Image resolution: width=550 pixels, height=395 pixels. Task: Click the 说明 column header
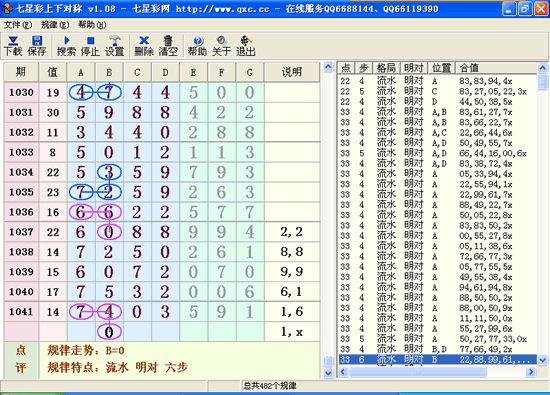point(292,72)
